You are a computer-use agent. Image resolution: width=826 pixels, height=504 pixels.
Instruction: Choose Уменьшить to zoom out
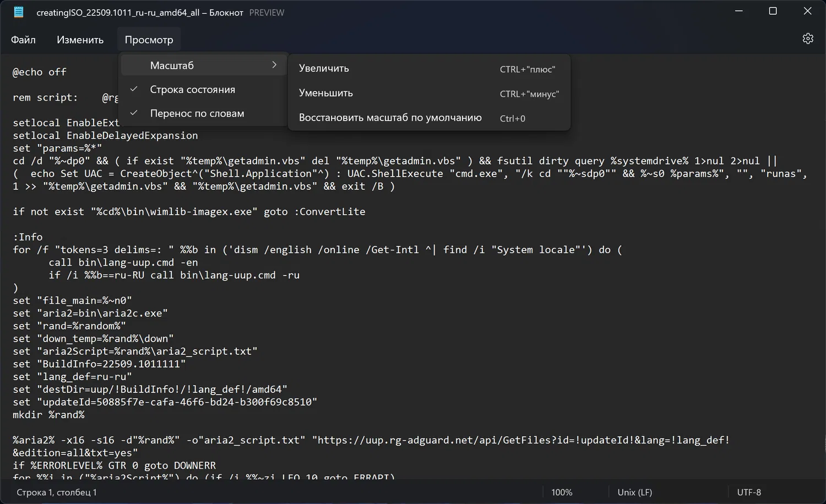(x=325, y=93)
